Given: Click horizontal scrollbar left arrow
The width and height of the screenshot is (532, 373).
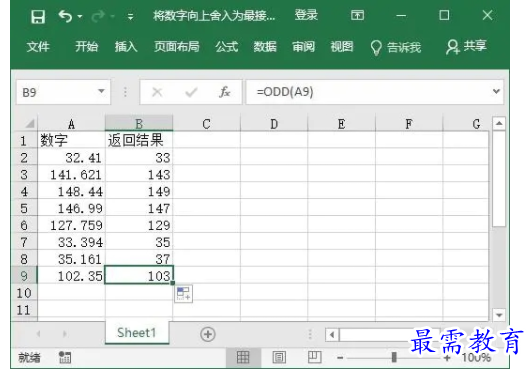Looking at the screenshot, I should (332, 335).
